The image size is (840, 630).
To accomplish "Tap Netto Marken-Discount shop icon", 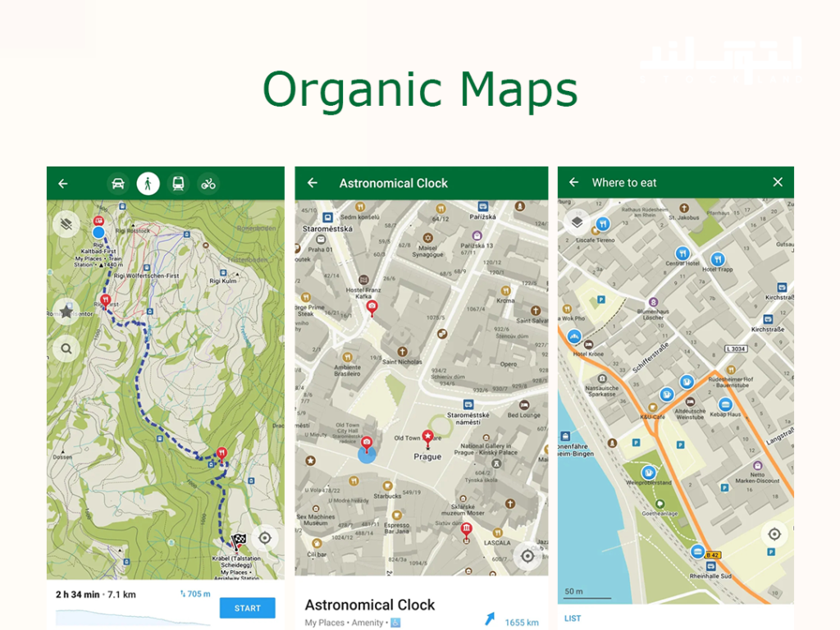I will (757, 466).
